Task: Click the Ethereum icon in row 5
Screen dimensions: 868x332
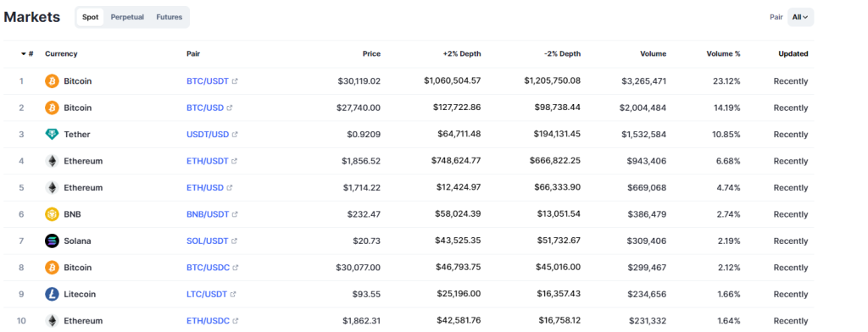Action: pos(52,187)
